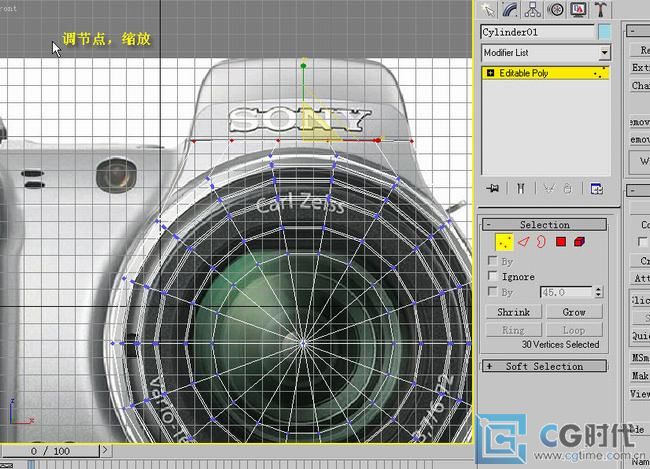The image size is (650, 469).
Task: Expand the Editable Poly plus sign
Action: tap(490, 73)
